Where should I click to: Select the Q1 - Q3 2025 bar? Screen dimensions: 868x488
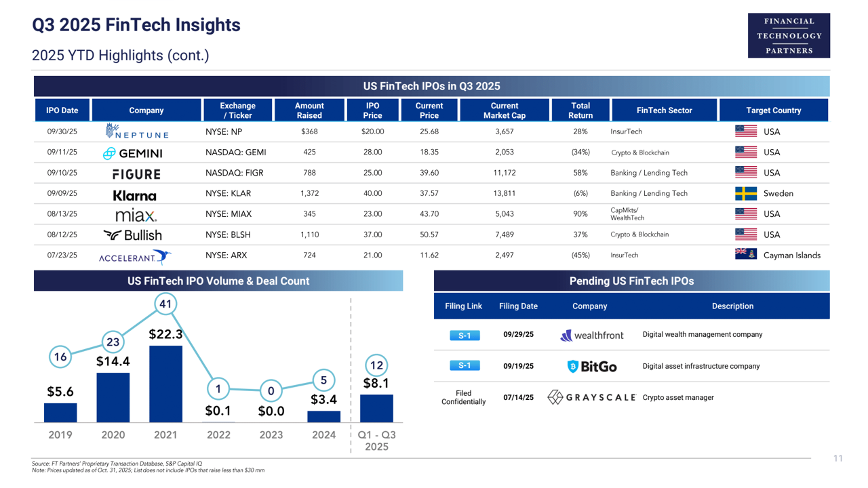click(x=376, y=409)
